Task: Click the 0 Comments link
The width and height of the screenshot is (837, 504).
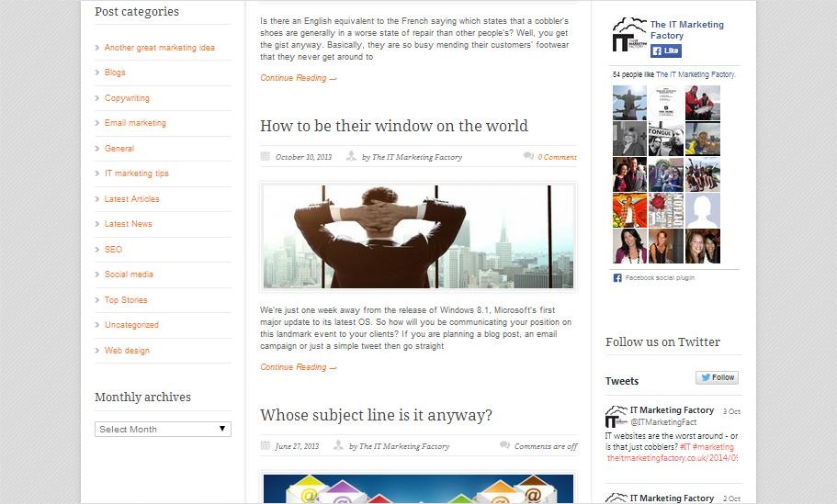Action: 557,157
